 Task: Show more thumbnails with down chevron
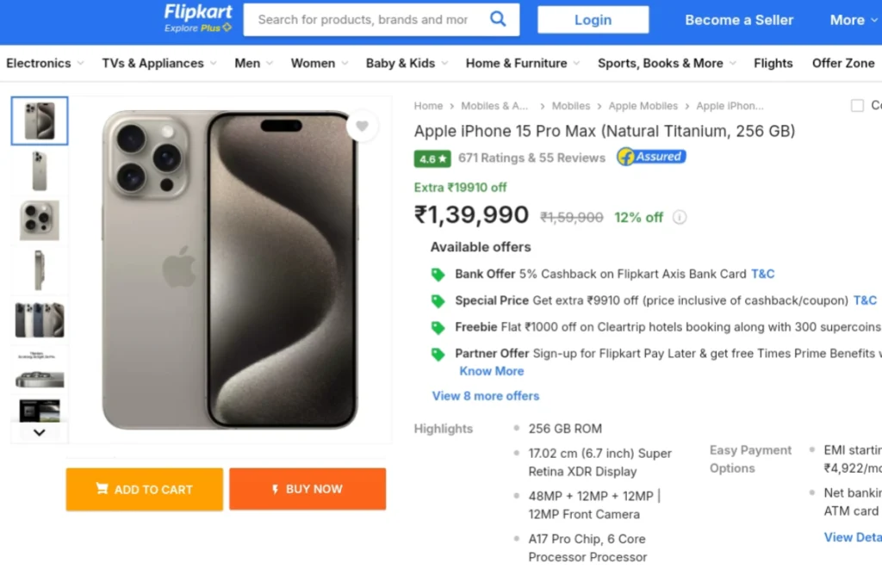(40, 432)
